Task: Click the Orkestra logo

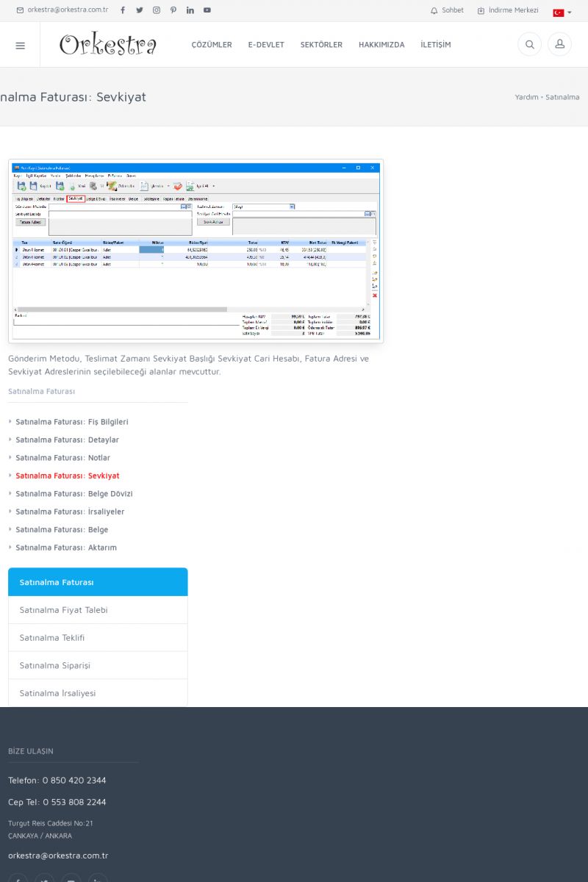Action: click(108, 45)
